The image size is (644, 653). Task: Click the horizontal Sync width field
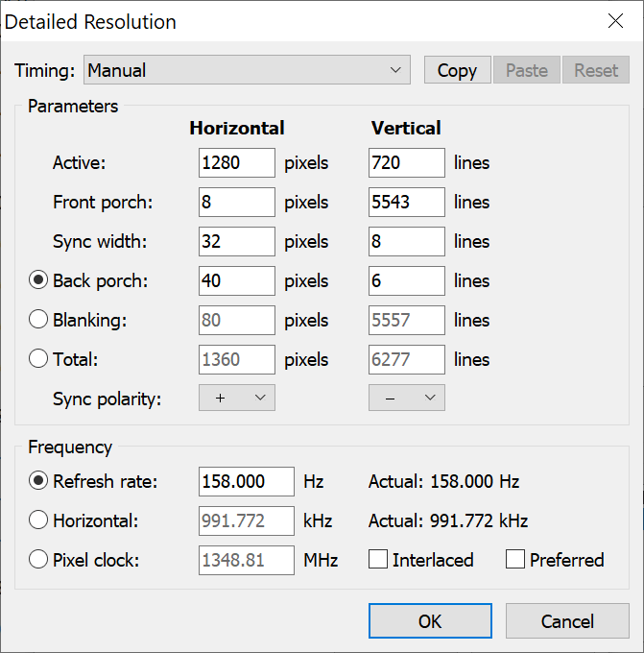(x=237, y=242)
